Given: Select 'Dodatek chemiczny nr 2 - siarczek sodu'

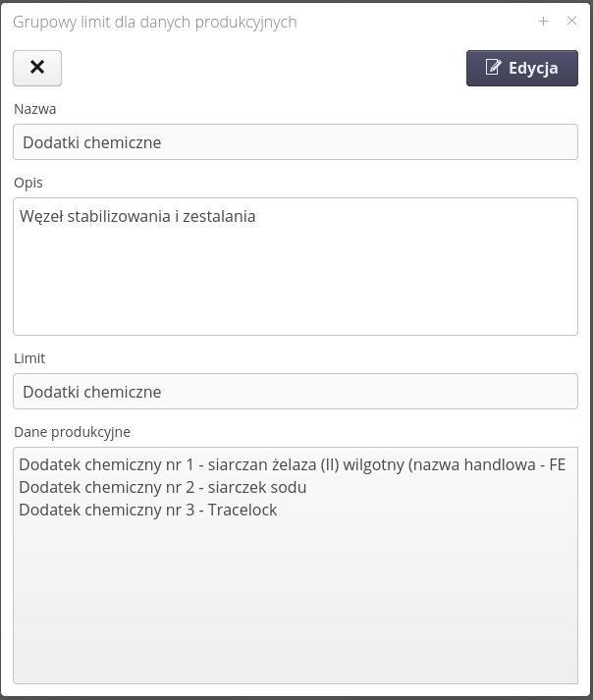Looking at the screenshot, I should tap(162, 487).
